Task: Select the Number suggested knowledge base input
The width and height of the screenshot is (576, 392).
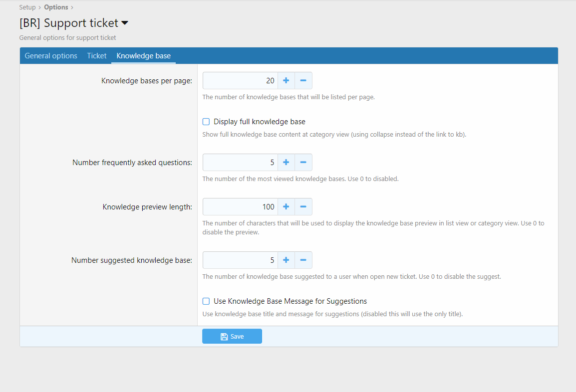Action: click(240, 260)
